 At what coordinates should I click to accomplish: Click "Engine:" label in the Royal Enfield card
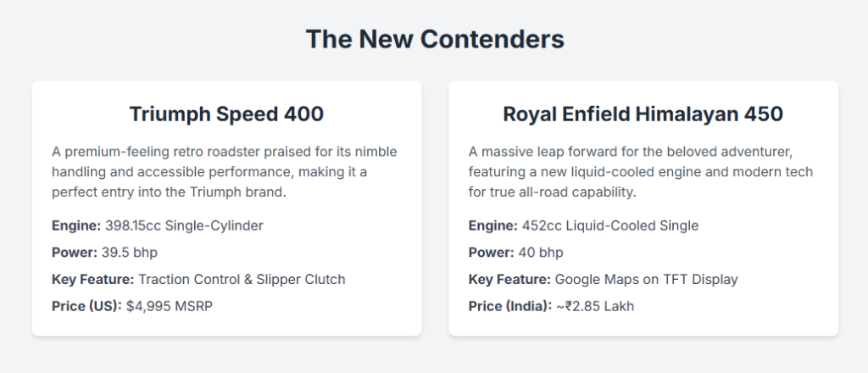493,225
